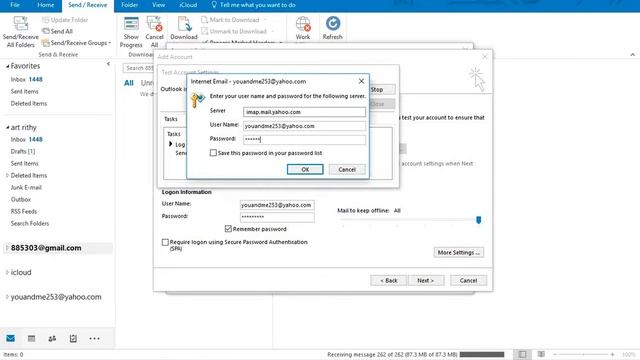The image size is (640, 360).
Task: Expand the icloud account
Action: 7,272
